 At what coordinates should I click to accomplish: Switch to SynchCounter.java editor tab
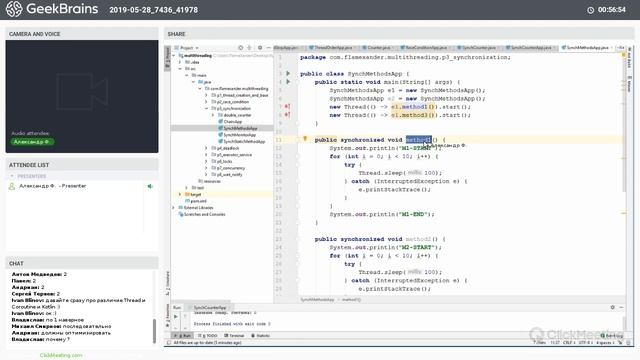pos(479,48)
